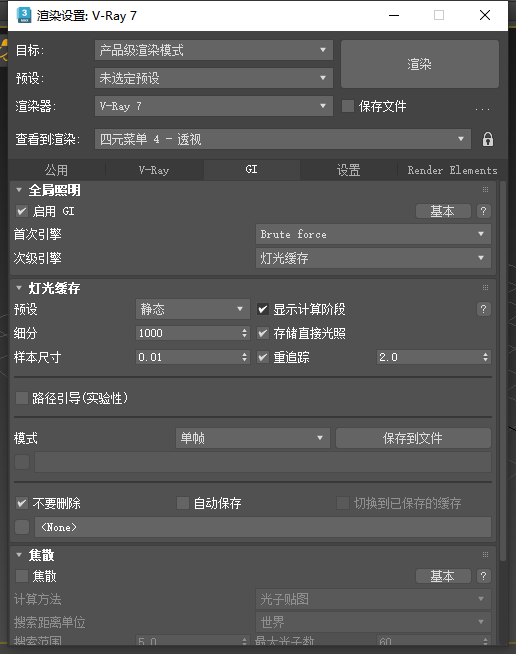Uncheck the 不要删除 checkbox
Viewport: 516px width, 654px height.
pyautogui.click(x=22, y=503)
